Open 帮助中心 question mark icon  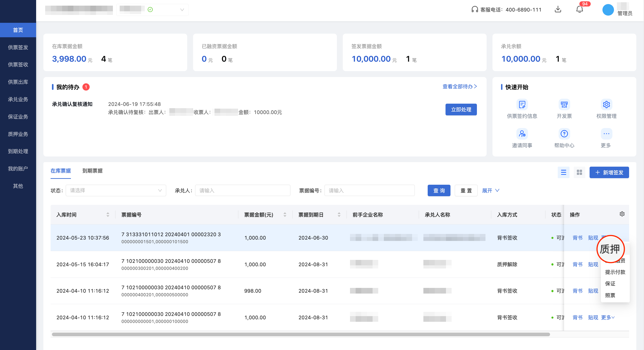[564, 134]
